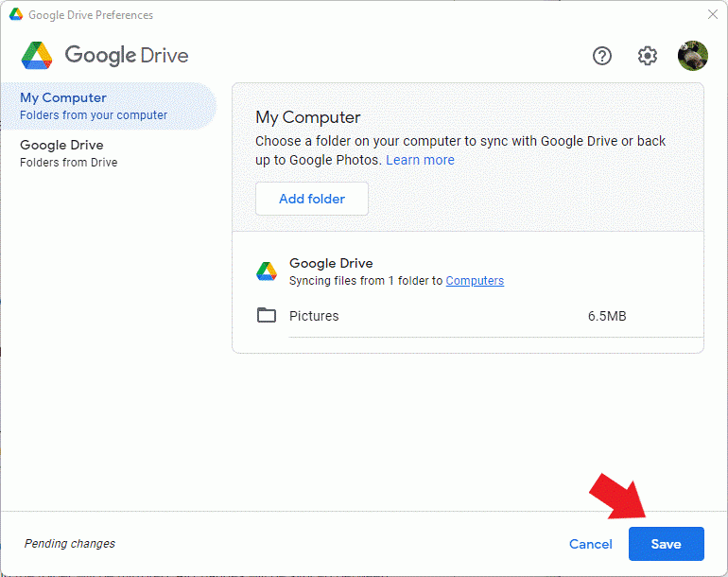Viewport: 728px width, 577px height.
Task: Click the account profile picture
Action: [693, 56]
